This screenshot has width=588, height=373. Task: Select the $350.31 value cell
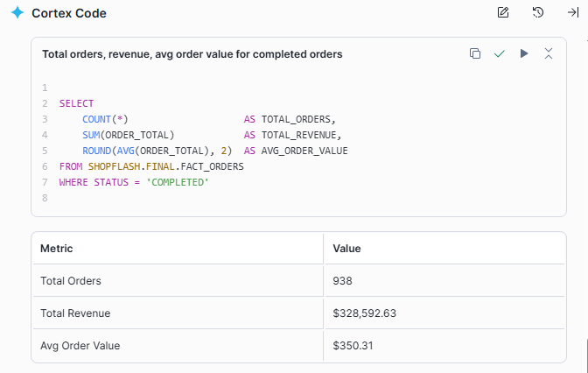click(x=444, y=346)
